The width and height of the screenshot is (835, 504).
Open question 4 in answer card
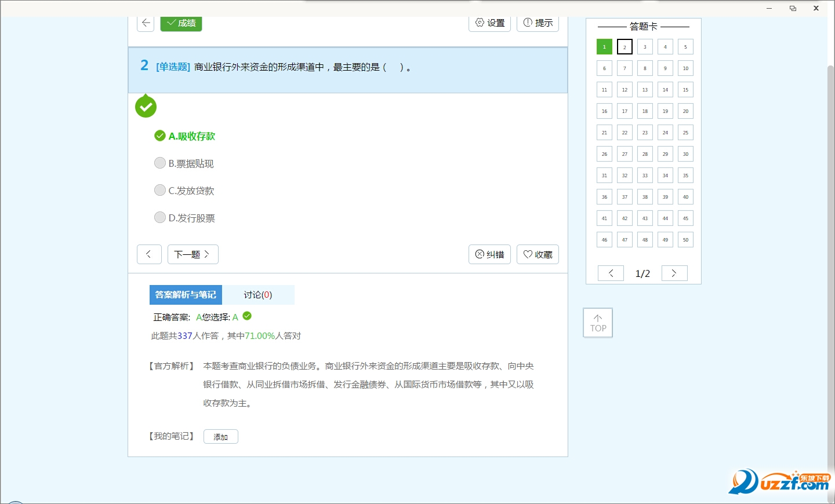[665, 47]
